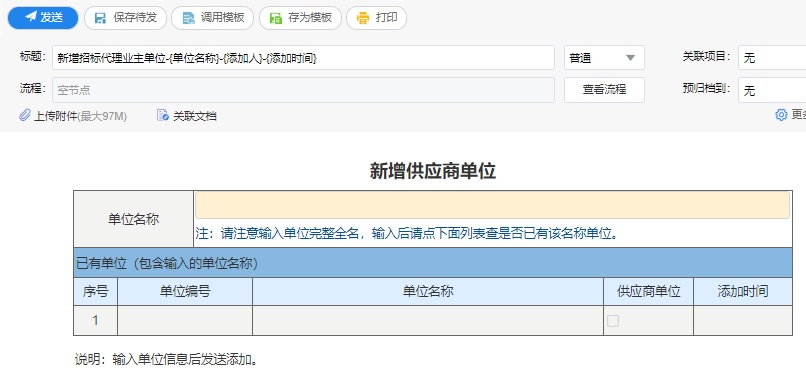Click 保存待发 to save draft
This screenshot has height=377, width=806.
(x=126, y=18)
